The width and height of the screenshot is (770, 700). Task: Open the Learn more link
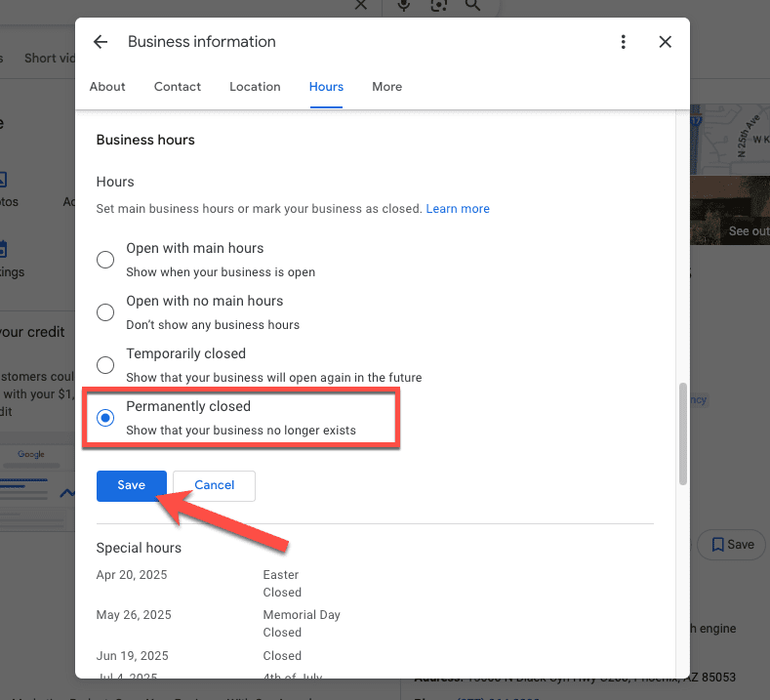click(x=458, y=209)
